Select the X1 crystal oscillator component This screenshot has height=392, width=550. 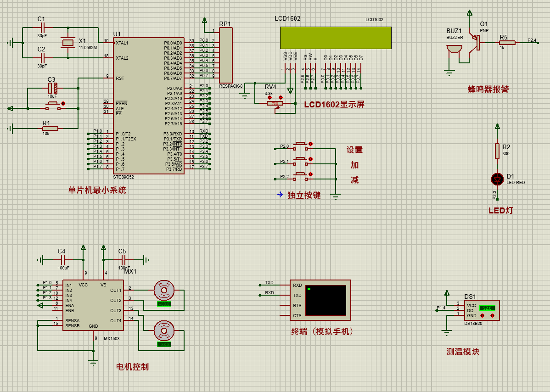pyautogui.click(x=68, y=43)
